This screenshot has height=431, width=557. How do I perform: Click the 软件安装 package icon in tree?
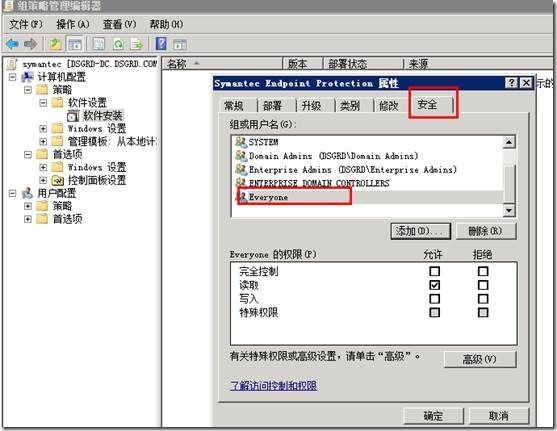[73, 116]
